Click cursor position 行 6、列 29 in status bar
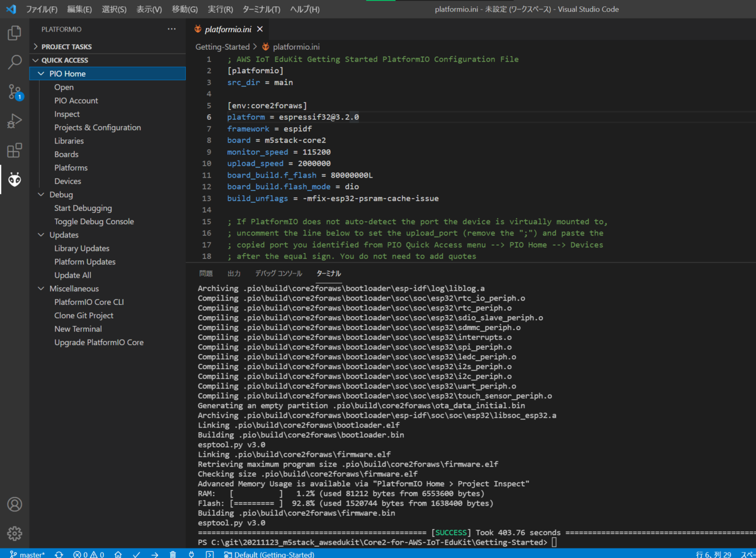Viewport: 756px width, 558px height. pyautogui.click(x=714, y=554)
